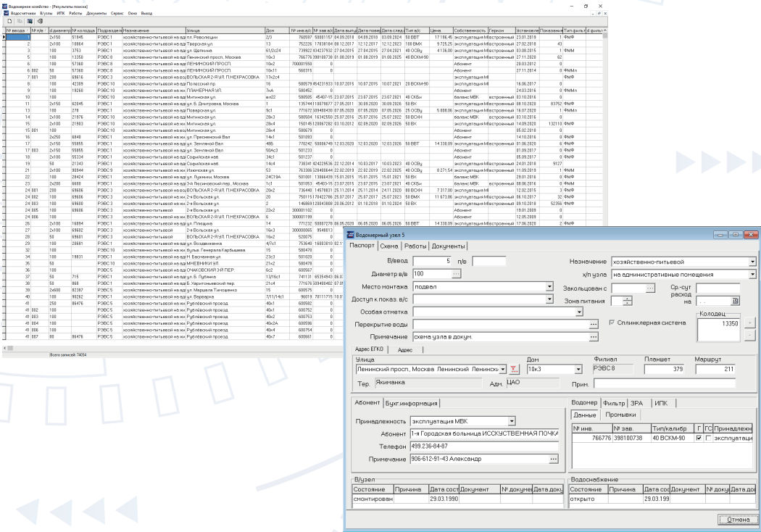Click the Телефон input field
The height and width of the screenshot is (532, 761).
(484, 446)
